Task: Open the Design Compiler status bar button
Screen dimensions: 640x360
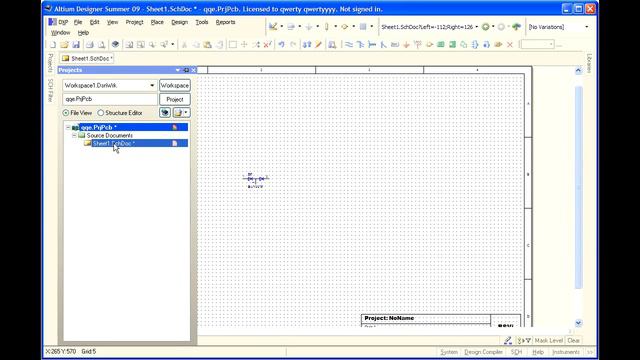Action: click(x=483, y=352)
